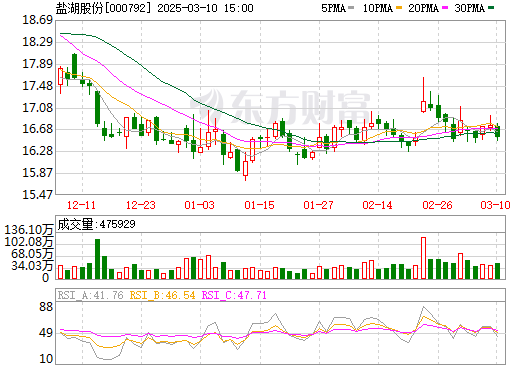Click the tallest green volume bar in December
The image size is (520, 365).
97,259
